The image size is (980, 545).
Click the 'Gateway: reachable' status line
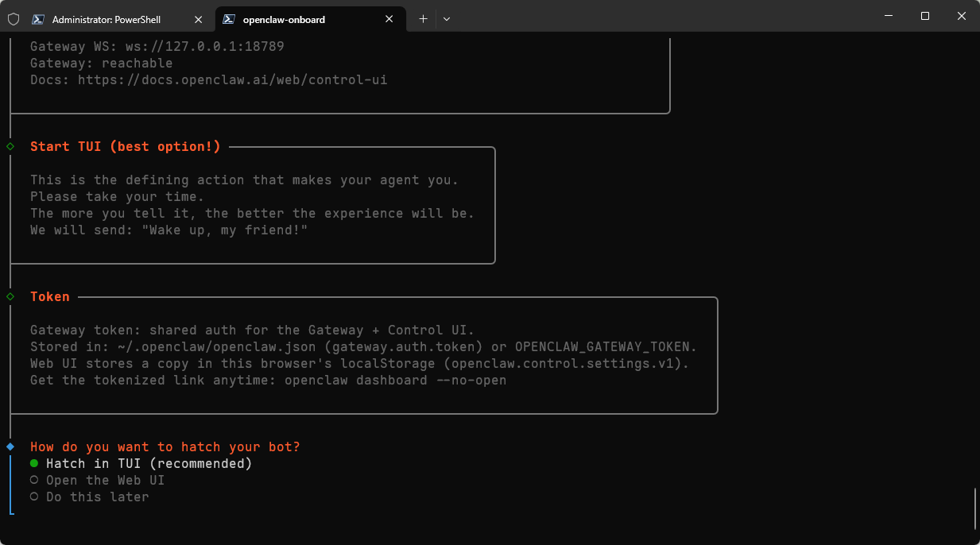(102, 64)
